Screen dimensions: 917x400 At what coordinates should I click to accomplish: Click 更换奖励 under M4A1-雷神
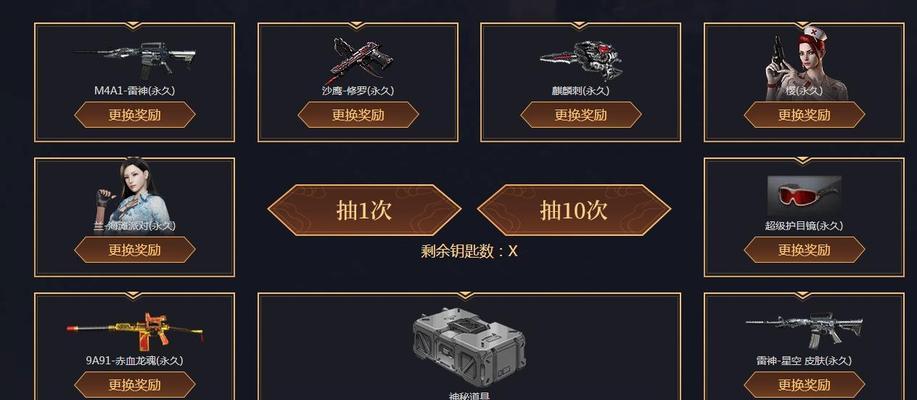pyautogui.click(x=135, y=115)
